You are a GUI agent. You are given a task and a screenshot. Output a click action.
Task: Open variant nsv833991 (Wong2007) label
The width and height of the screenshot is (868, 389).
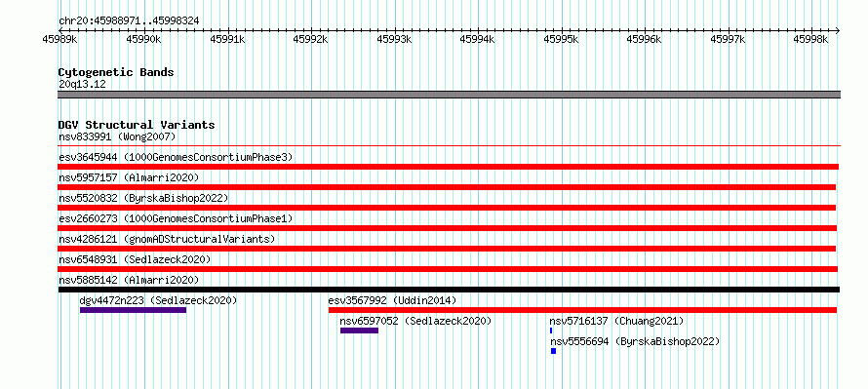tap(117, 136)
